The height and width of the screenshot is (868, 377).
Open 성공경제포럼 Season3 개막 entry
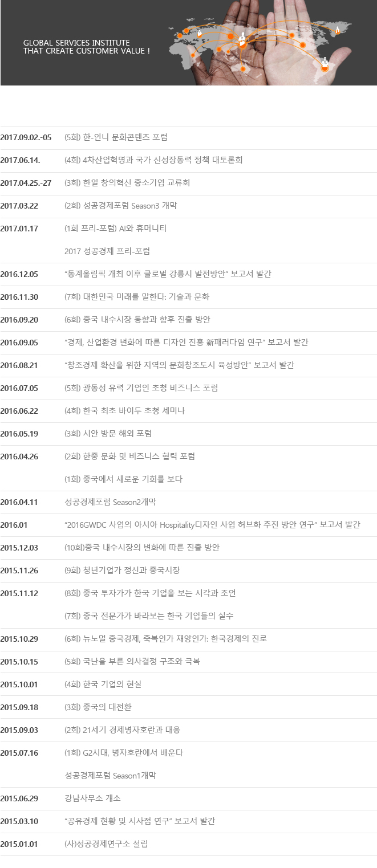point(120,206)
